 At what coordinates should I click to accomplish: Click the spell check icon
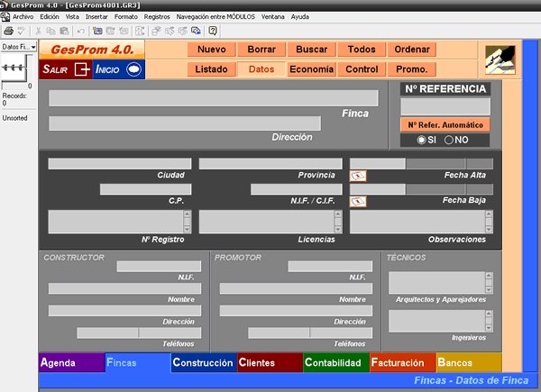tap(22, 31)
